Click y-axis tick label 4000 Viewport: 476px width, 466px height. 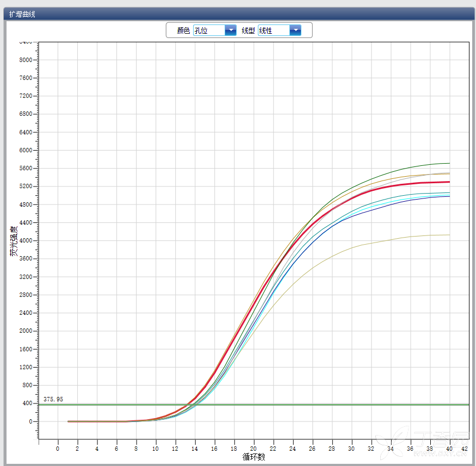[26, 241]
